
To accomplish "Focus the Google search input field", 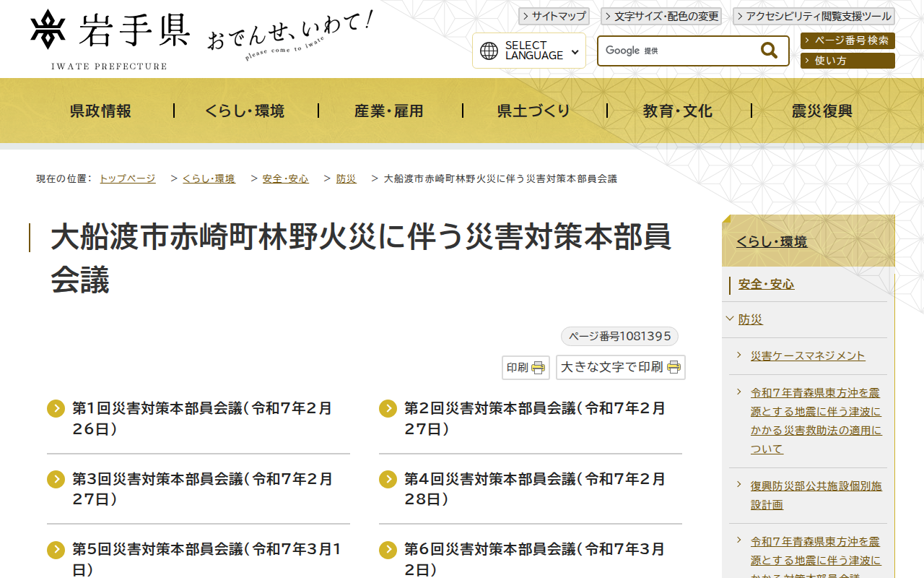I will [x=679, y=51].
